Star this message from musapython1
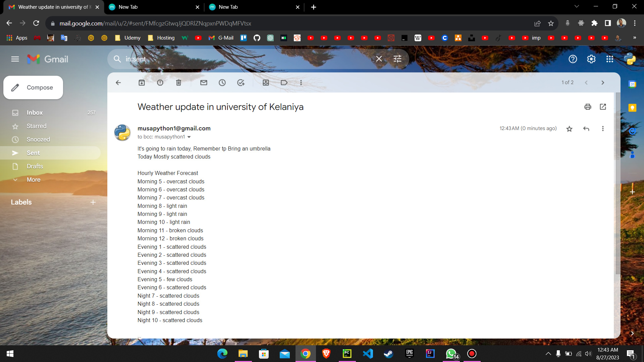This screenshot has width=644, height=362. coord(569,129)
